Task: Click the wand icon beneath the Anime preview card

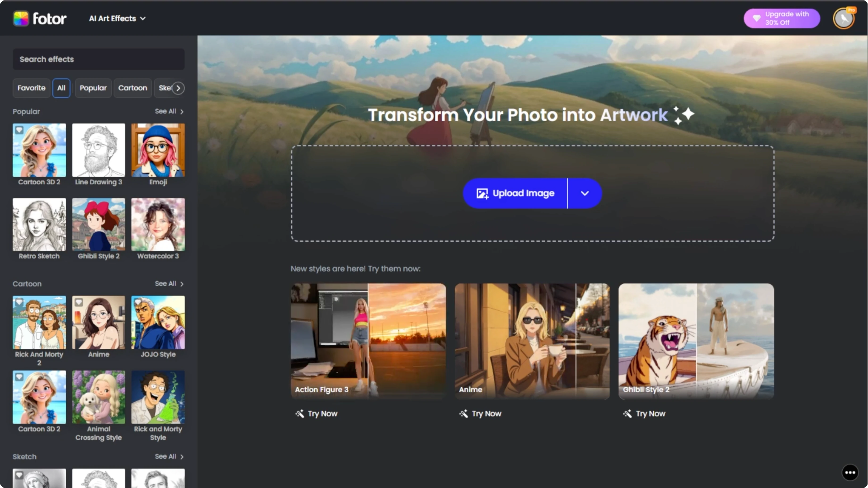Action: (x=463, y=414)
